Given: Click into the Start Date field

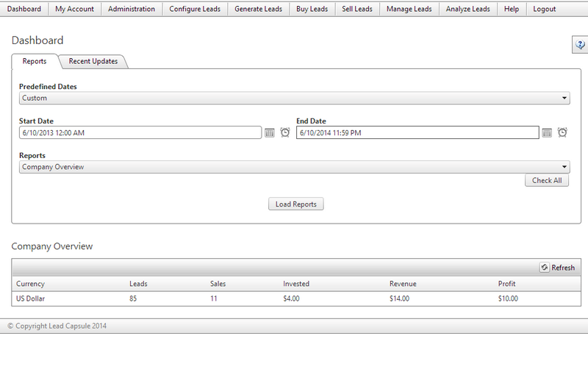Looking at the screenshot, I should [140, 133].
